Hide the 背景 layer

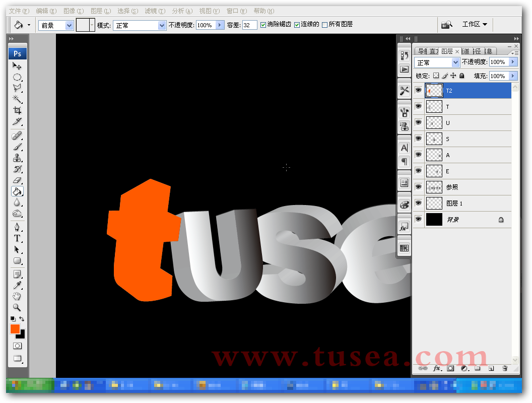(x=419, y=219)
